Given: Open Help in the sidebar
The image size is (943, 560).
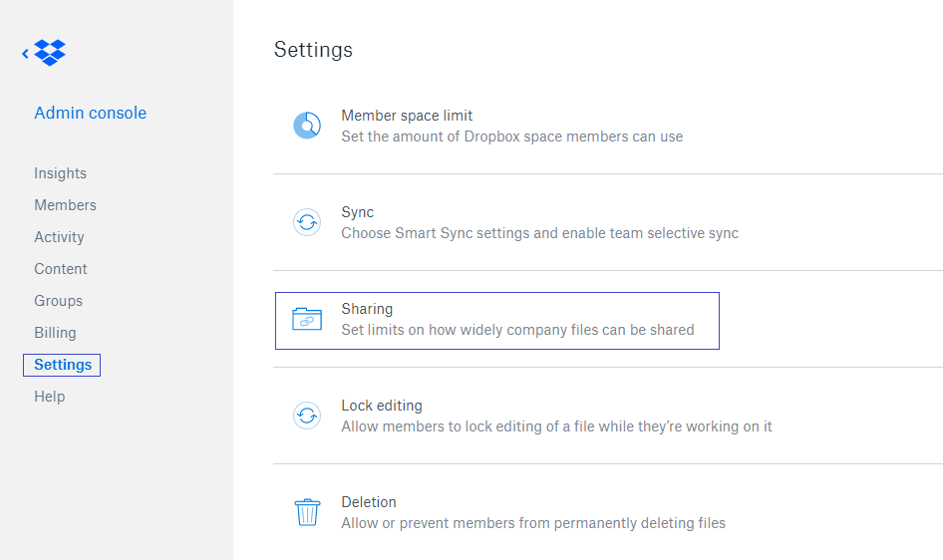Looking at the screenshot, I should click(49, 397).
